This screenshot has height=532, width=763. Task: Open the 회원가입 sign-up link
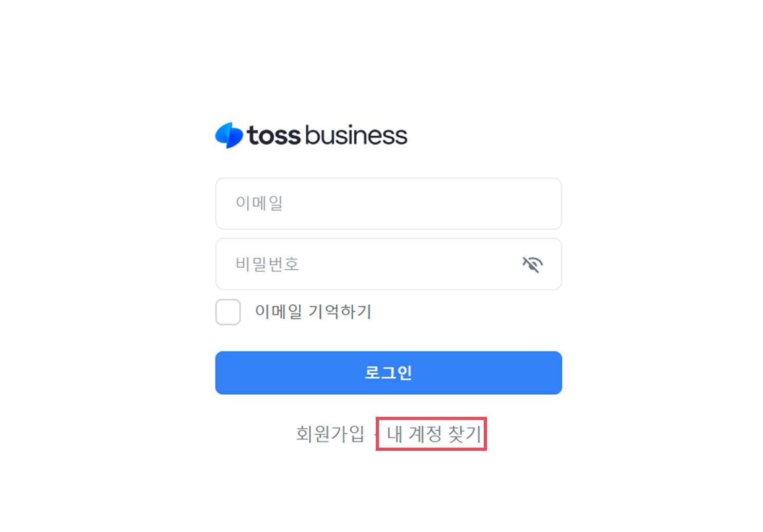point(330,434)
